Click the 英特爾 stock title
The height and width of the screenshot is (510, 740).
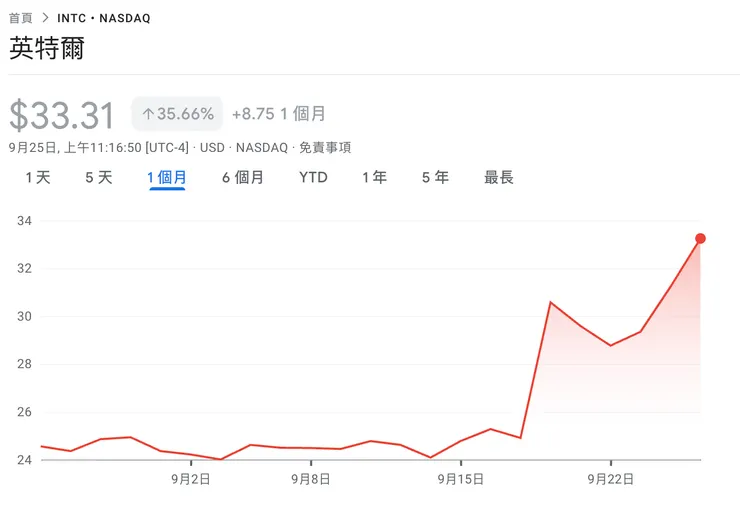tap(47, 49)
